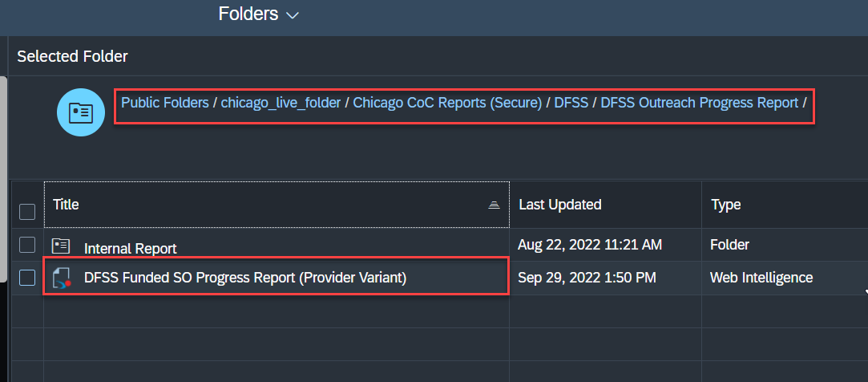This screenshot has width=868, height=382.
Task: Check the Internal Report row checkbox
Action: [27, 245]
